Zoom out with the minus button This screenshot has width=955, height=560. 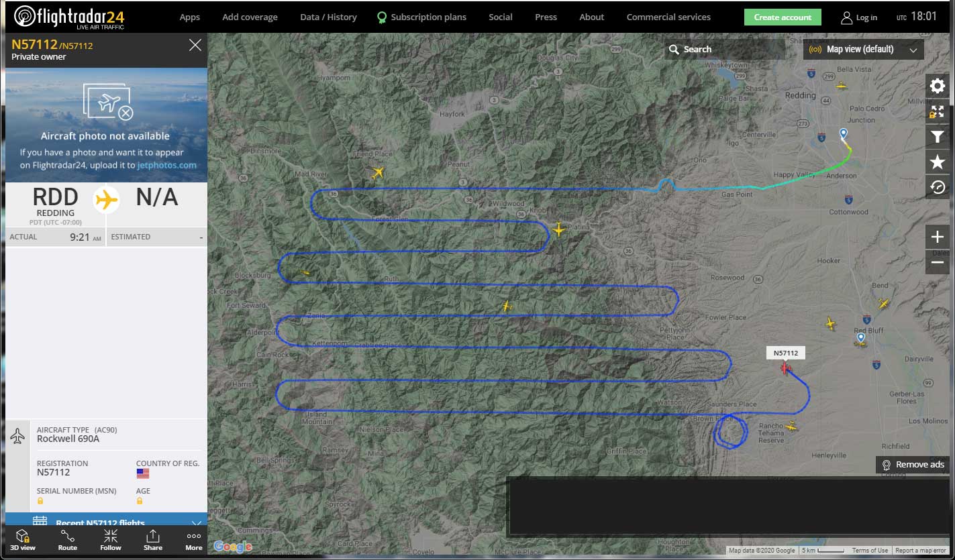click(x=938, y=262)
